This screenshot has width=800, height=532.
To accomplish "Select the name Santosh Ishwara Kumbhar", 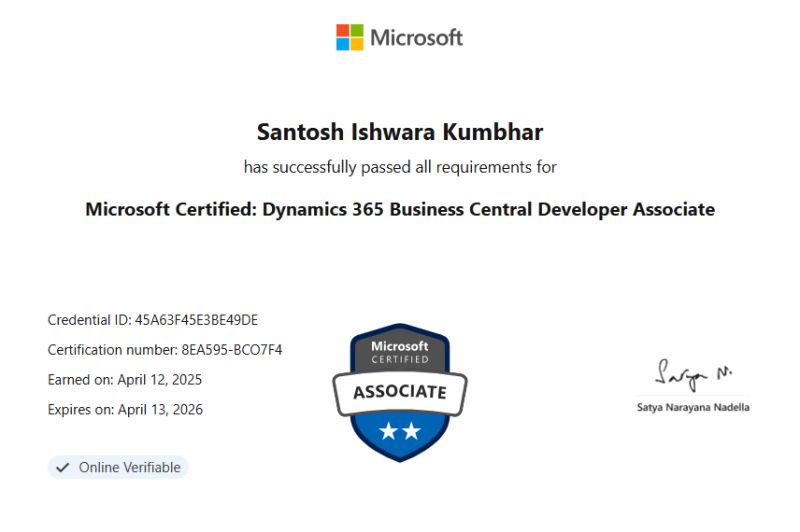I will 400,132.
